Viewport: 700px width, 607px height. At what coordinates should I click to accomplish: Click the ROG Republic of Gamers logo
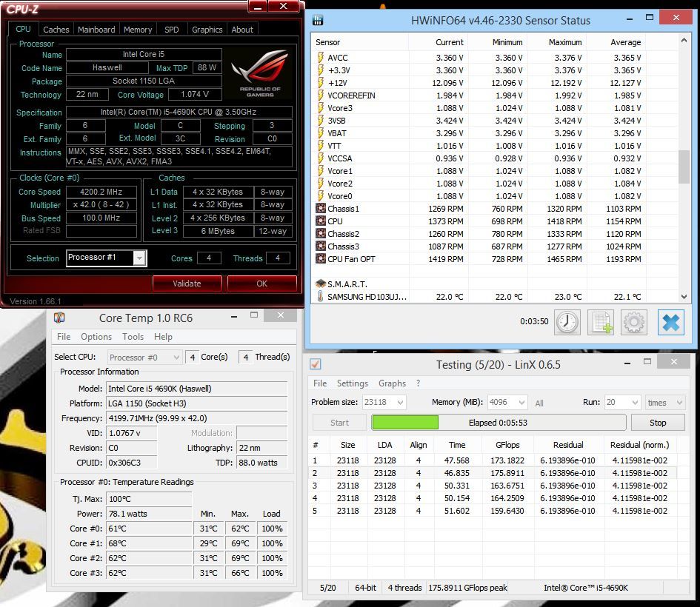click(259, 73)
